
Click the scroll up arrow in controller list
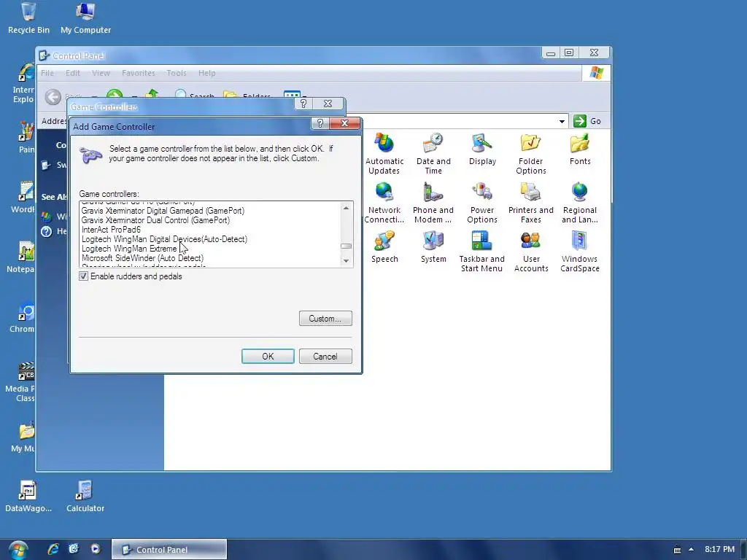347,208
